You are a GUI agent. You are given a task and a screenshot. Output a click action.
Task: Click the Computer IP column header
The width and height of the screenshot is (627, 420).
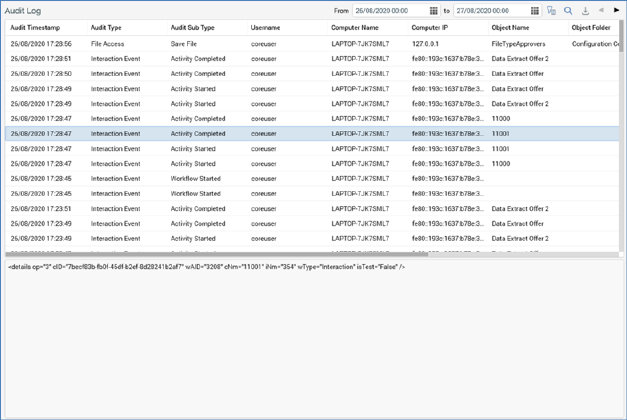click(x=429, y=28)
